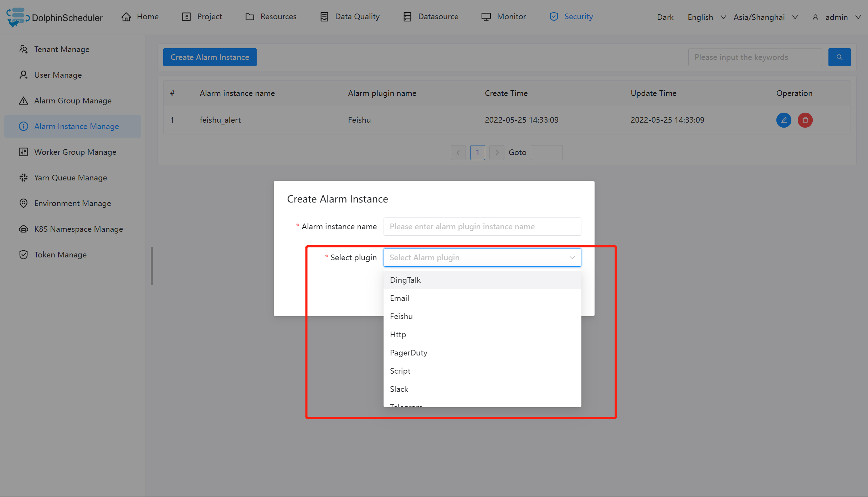Open the Asia/Shanghai timezone dropdown
This screenshot has width=868, height=497.
point(765,17)
